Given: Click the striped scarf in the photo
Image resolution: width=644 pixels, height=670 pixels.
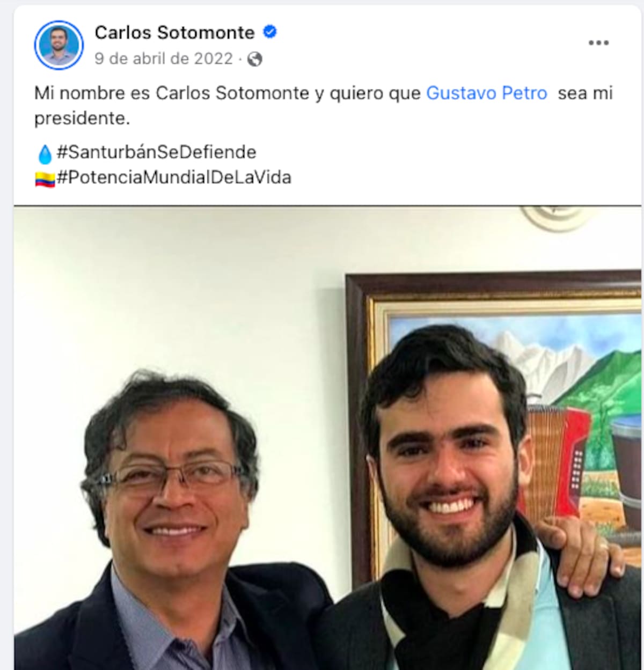Looking at the screenshot, I should [462, 606].
